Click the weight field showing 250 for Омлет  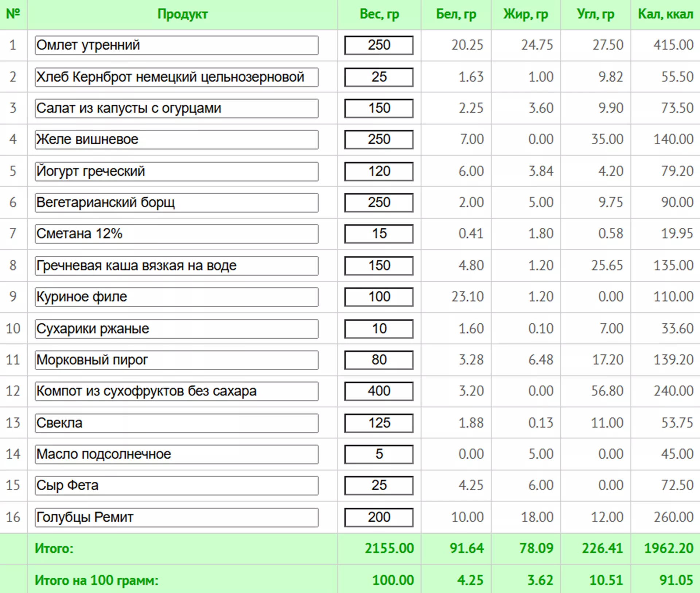pyautogui.click(x=379, y=45)
